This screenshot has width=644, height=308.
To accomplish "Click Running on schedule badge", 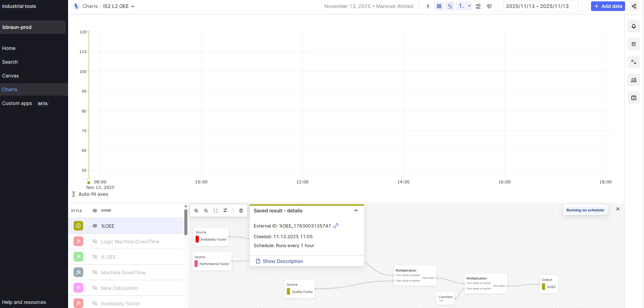I will (585, 210).
